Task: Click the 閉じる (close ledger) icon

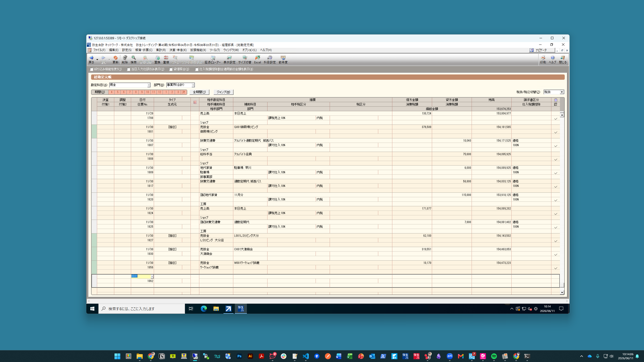Action: click(563, 59)
